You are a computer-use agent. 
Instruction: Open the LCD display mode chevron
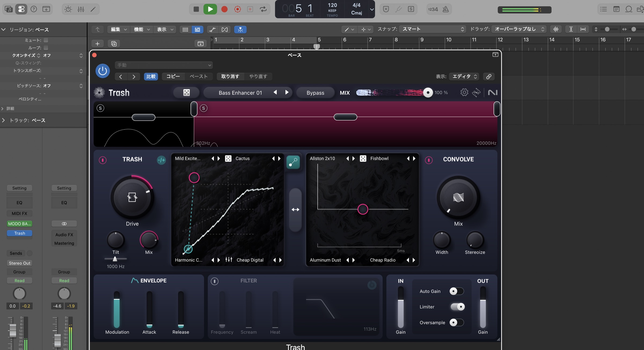[372, 9]
